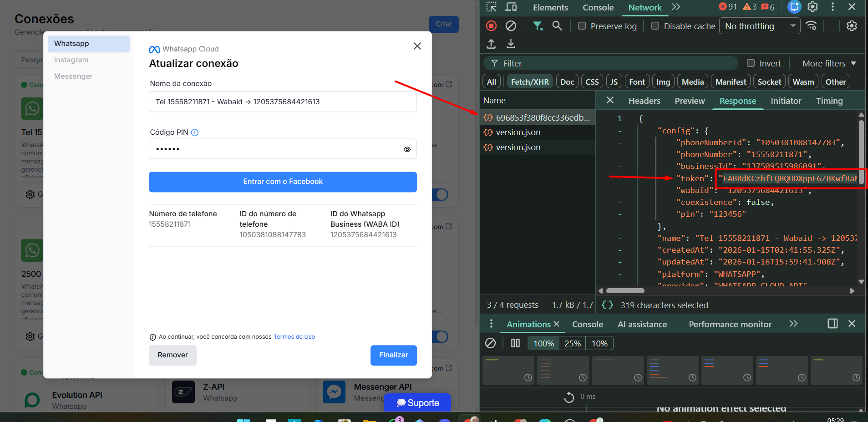Click the Remover button
Screen dimensions: 868x422
[x=173, y=355]
